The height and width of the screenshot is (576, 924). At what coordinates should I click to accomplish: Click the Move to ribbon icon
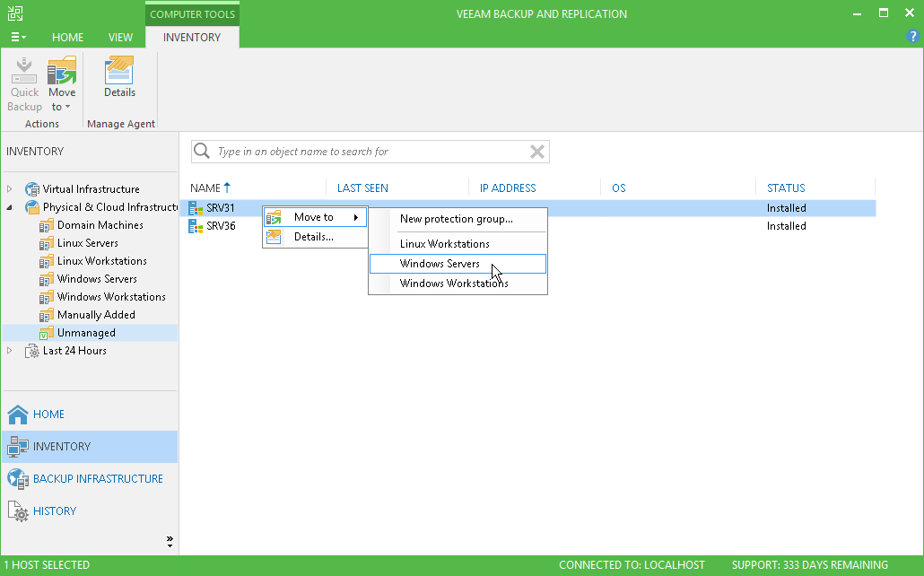tap(62, 71)
